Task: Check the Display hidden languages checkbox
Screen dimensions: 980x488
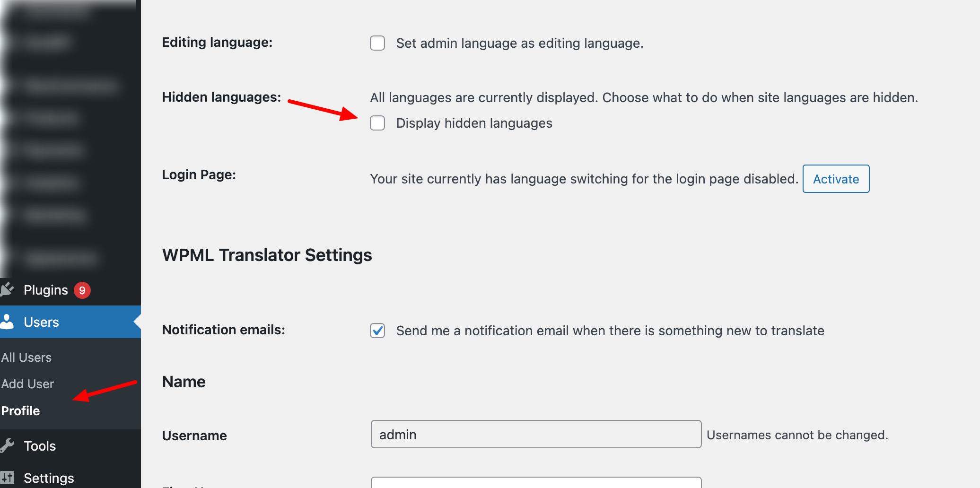Action: [377, 123]
